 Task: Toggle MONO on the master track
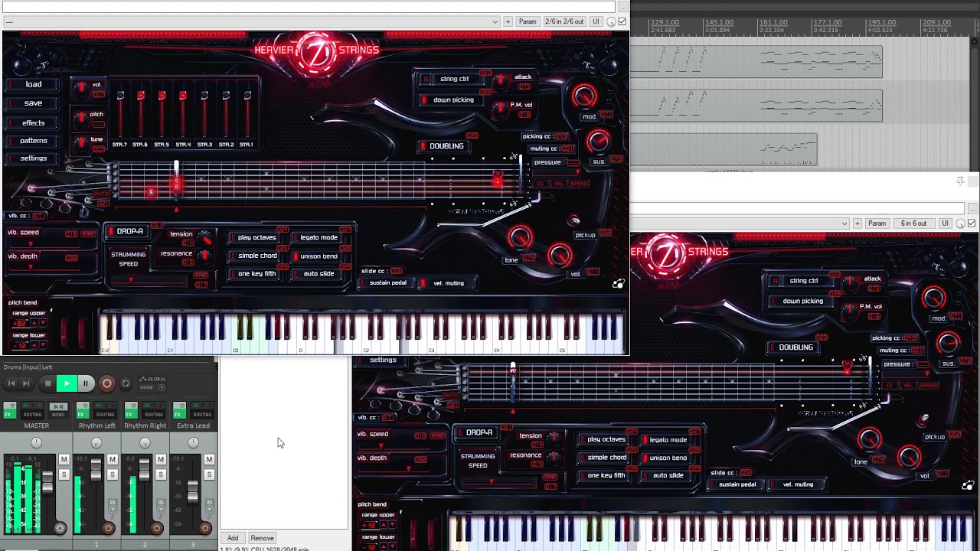tap(57, 412)
